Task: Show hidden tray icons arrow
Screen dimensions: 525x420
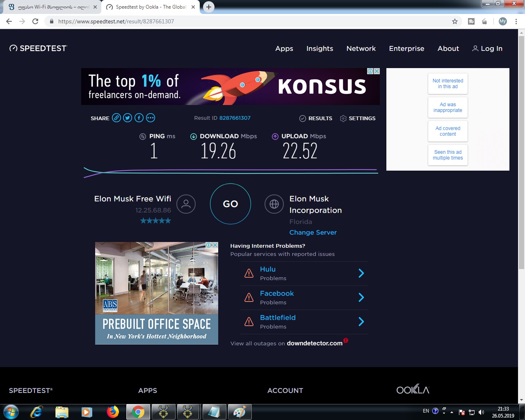Action: click(x=452, y=412)
